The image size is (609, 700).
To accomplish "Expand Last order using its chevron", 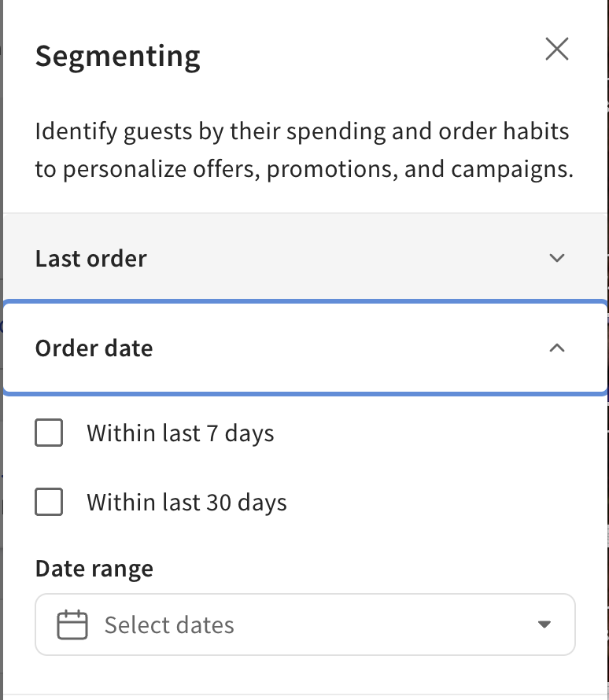I will [x=557, y=258].
